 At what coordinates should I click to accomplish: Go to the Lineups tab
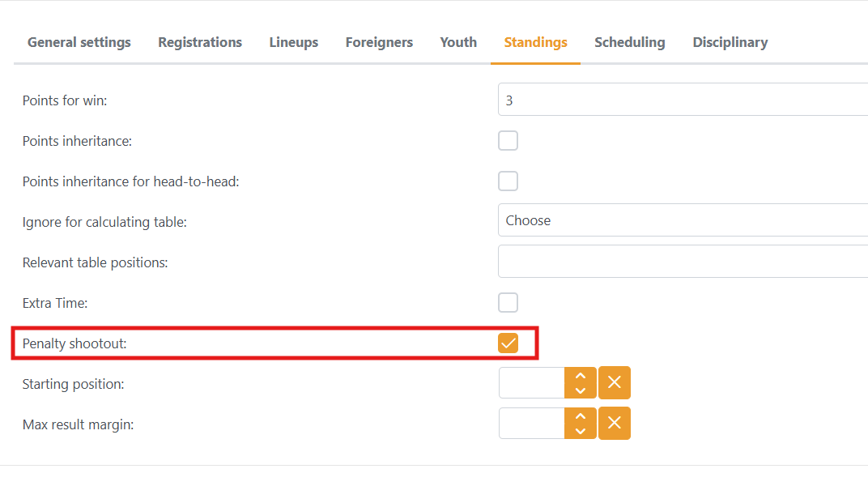294,42
